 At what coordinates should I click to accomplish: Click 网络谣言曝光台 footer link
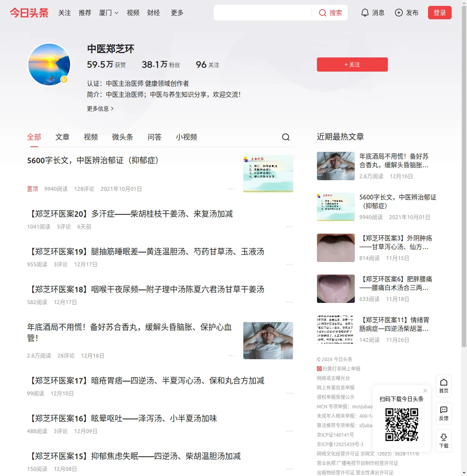pyautogui.click(x=333, y=378)
